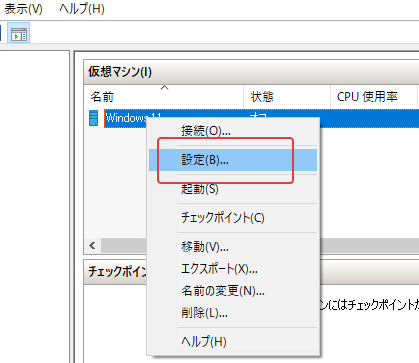
Task: Click the action pane toolbar icon
Action: pos(19,33)
